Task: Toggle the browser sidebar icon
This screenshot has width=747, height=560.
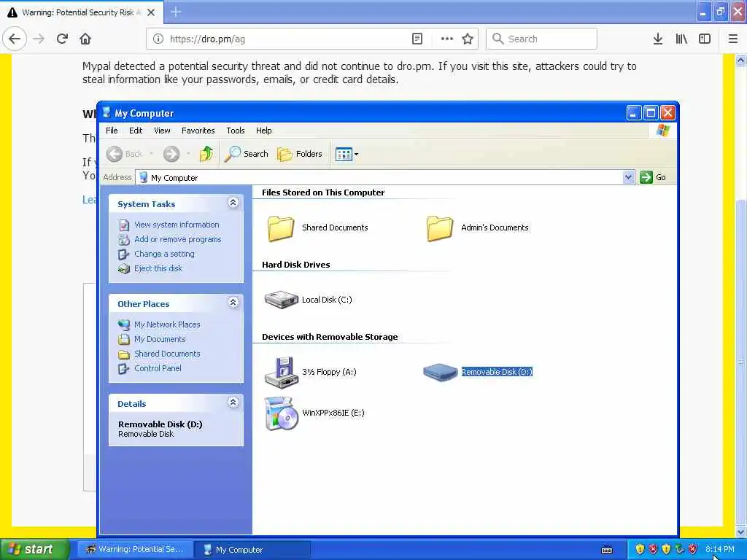Action: coord(705,39)
